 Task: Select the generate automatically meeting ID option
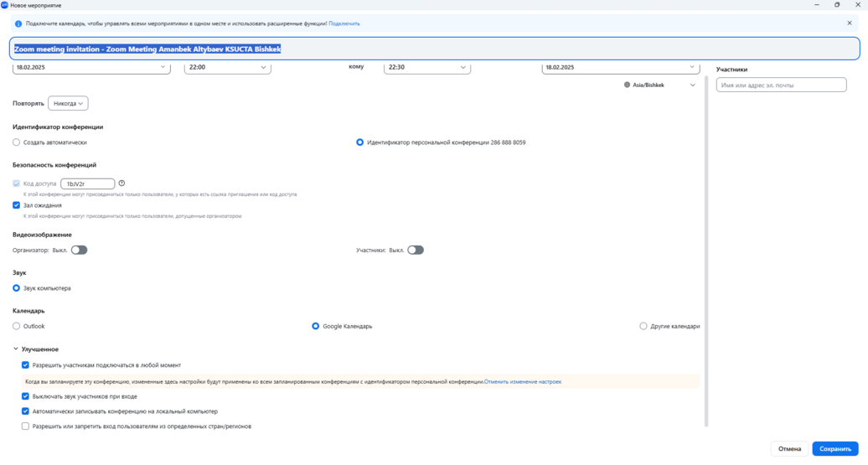pyautogui.click(x=17, y=142)
